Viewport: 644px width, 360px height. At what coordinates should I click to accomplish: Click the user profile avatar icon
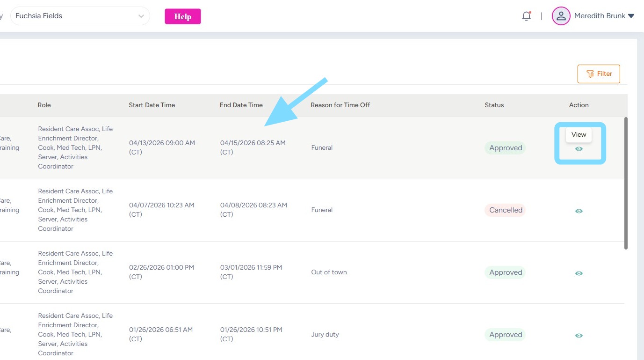point(561,16)
